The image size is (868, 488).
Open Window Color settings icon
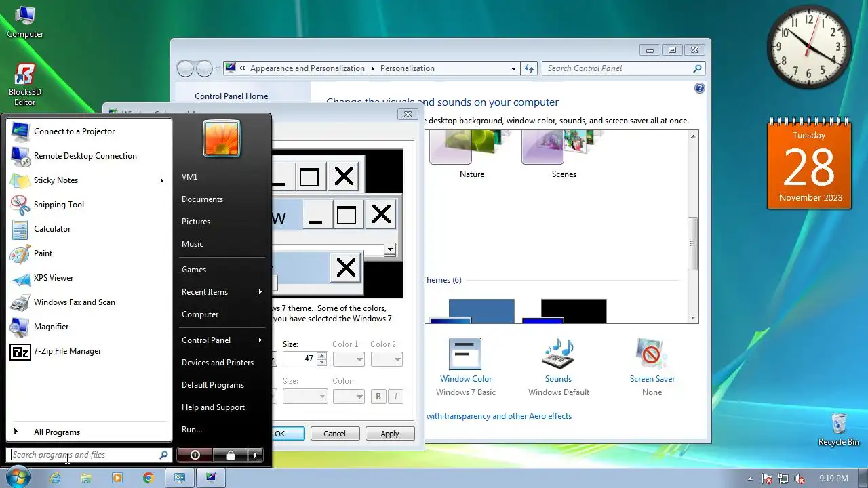pos(465,354)
